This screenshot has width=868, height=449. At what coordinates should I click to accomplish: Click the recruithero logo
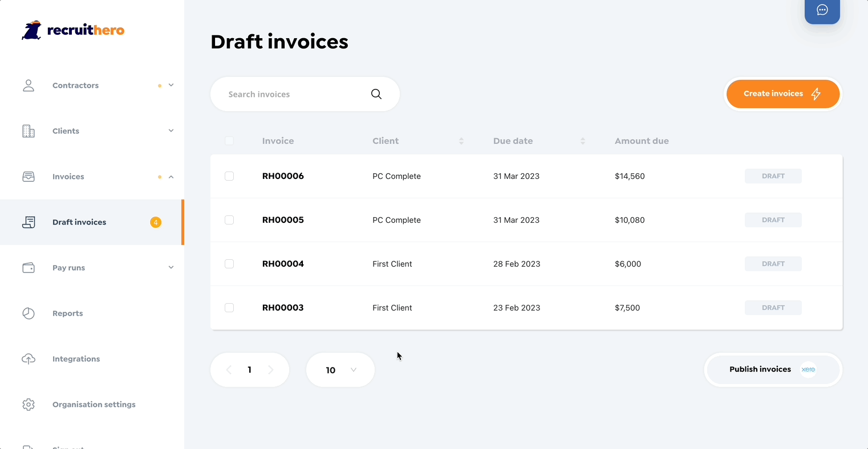(73, 30)
